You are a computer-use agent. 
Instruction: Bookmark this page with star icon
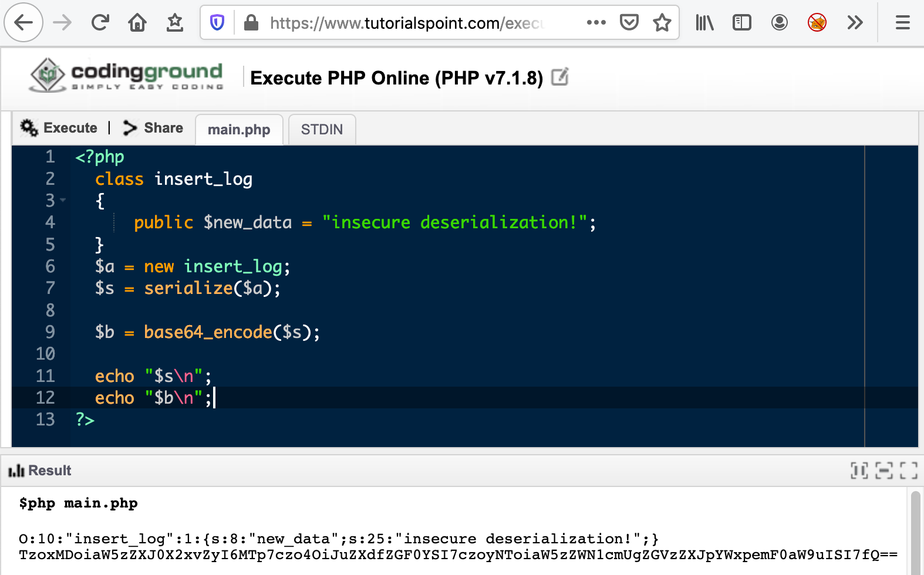tap(662, 23)
